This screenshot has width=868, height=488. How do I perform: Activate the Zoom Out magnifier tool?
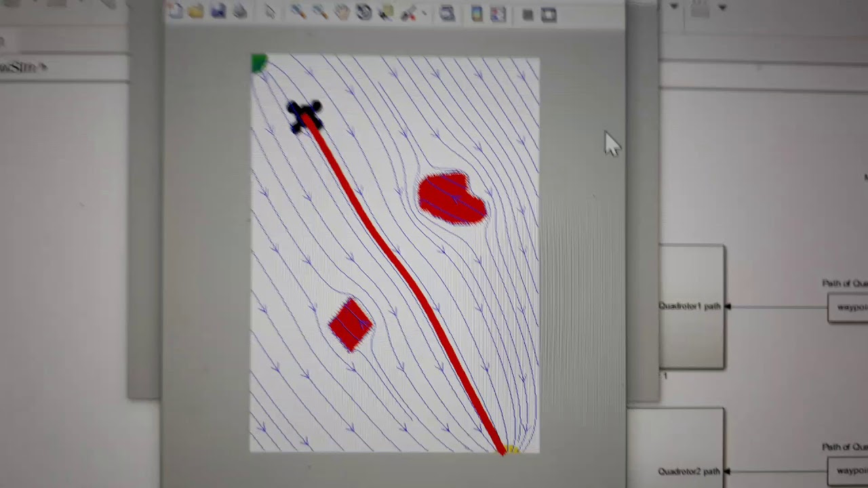coord(319,12)
